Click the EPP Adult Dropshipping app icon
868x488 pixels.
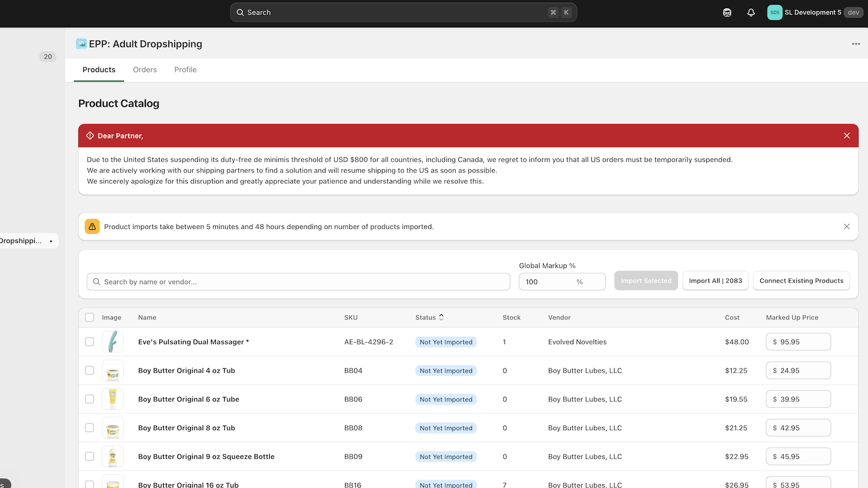pyautogui.click(x=81, y=44)
